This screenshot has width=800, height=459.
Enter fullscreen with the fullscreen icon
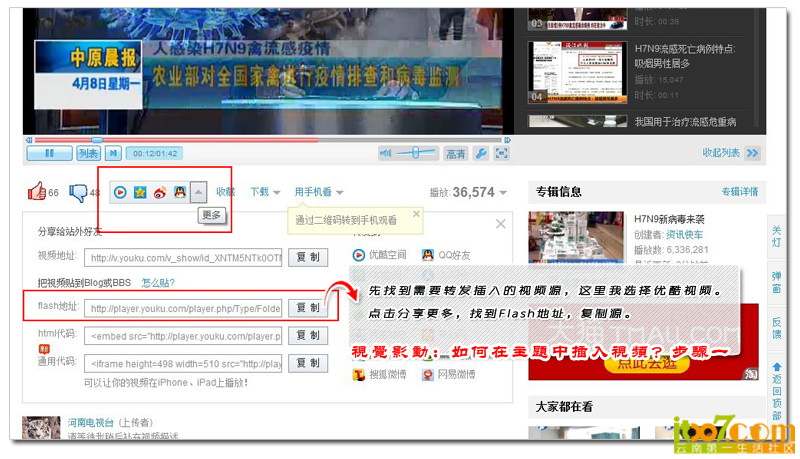502,154
